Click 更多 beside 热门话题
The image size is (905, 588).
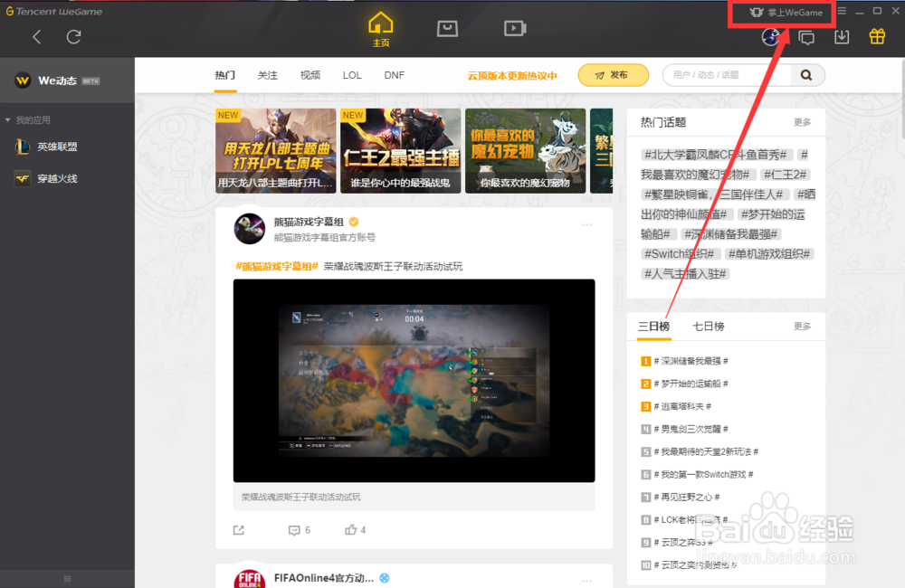[x=802, y=122]
